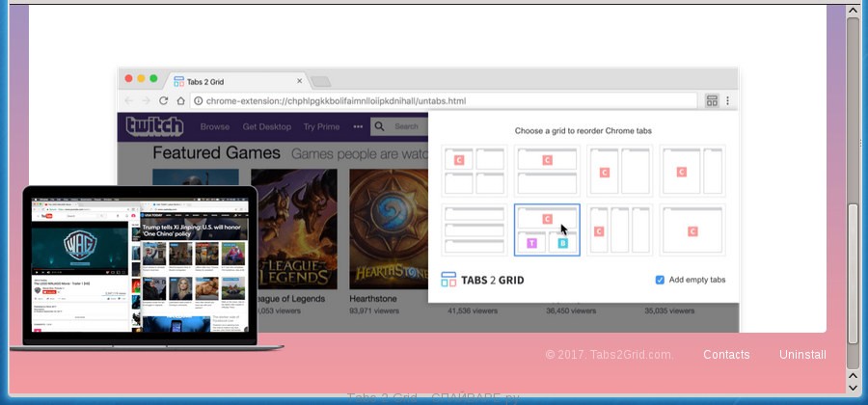Open Twitch Get Desktop menu item
The image size is (868, 405).
point(267,126)
